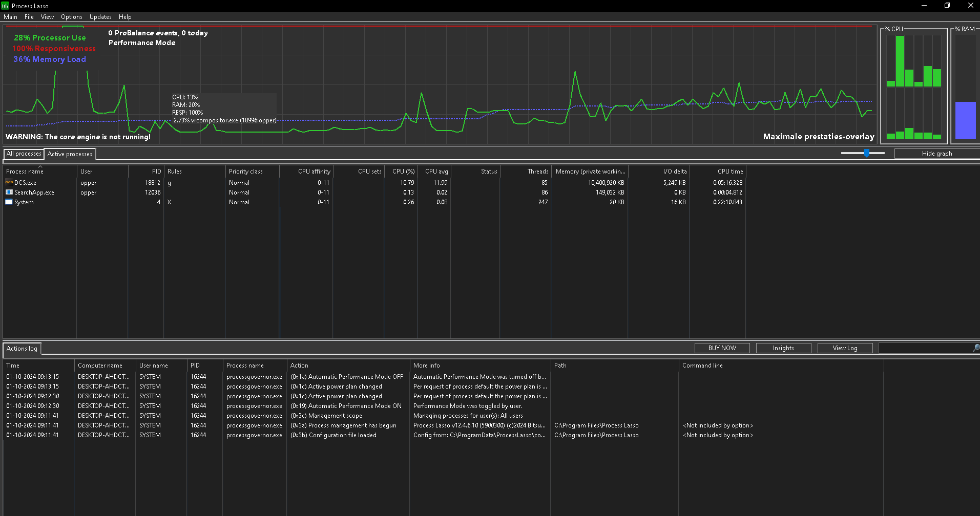This screenshot has width=980, height=516.
Task: Sort by PID column in process list
Action: pyautogui.click(x=146, y=171)
